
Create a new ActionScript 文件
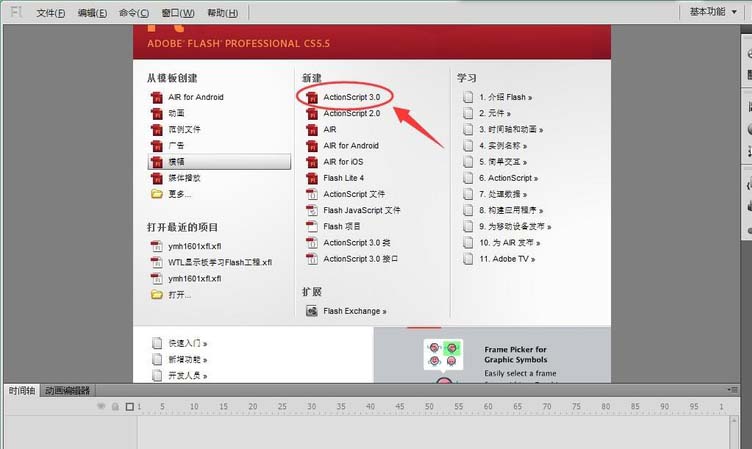pos(354,194)
